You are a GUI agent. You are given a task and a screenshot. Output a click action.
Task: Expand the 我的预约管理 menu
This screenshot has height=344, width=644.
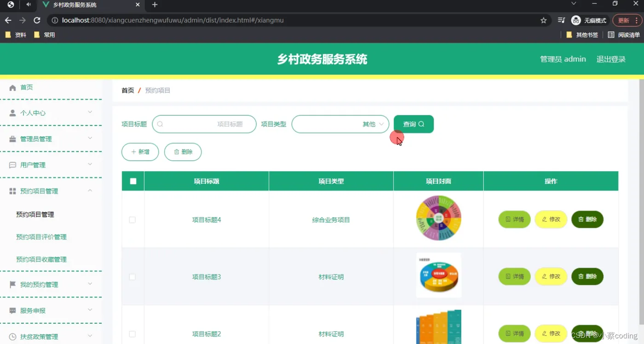coord(90,284)
